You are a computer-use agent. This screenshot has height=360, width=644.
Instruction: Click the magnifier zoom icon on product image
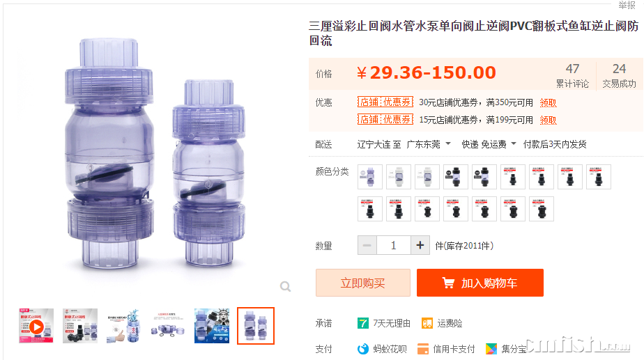[286, 286]
